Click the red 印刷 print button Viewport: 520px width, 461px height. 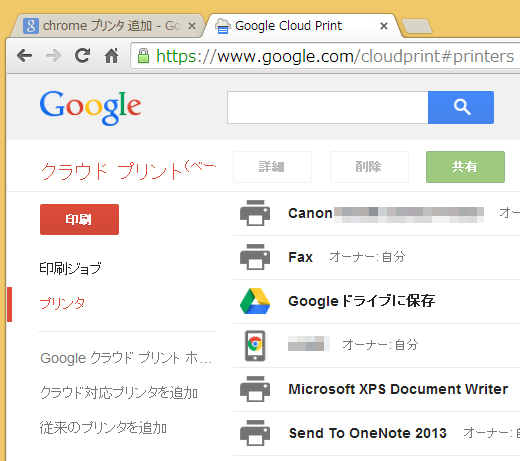pos(79,220)
